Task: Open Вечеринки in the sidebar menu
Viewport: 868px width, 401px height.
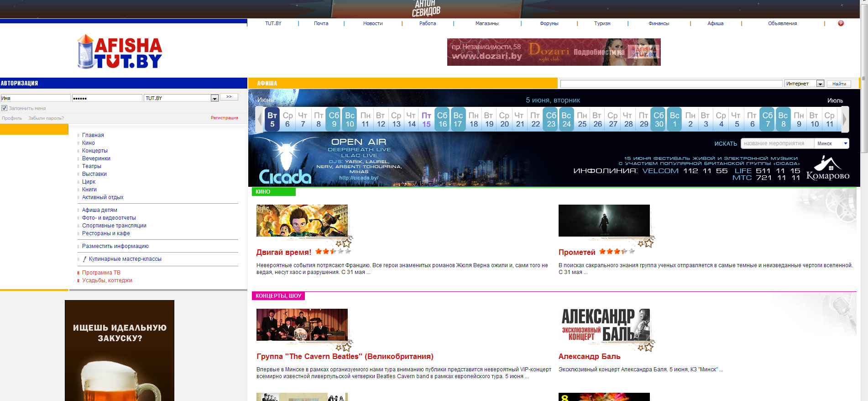Action: coord(96,158)
